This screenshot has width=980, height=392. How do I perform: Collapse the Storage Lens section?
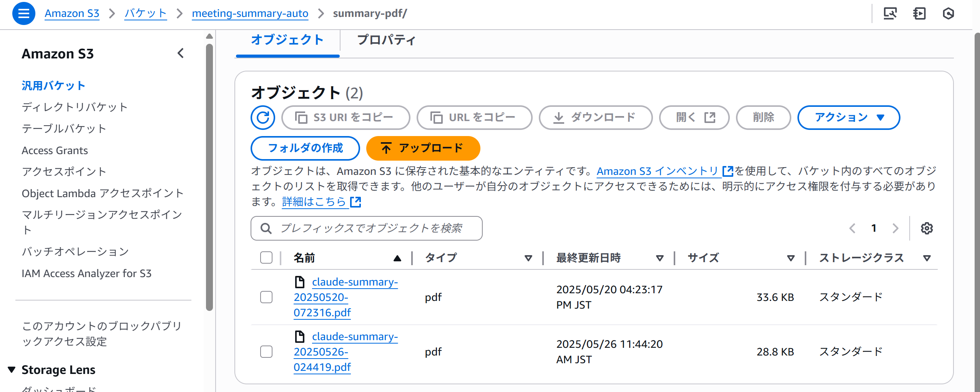coord(12,370)
